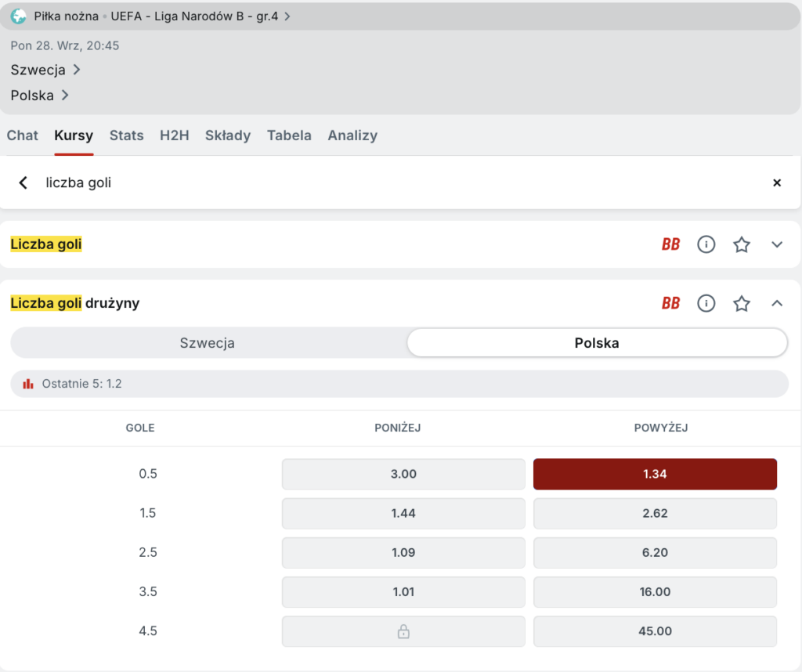The height and width of the screenshot is (672, 802).
Task: Select 0.5 Poniżej odds 3.00
Action: (x=403, y=474)
